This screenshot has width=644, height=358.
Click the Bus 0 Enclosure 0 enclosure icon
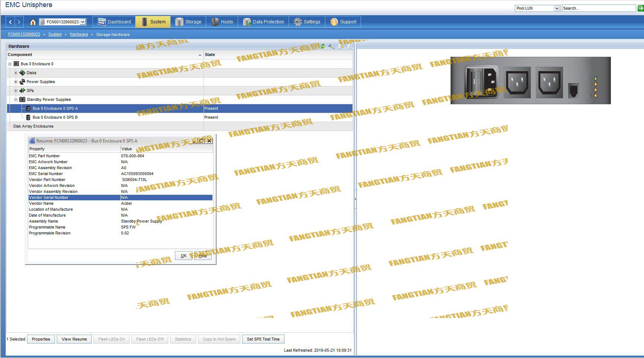[x=16, y=64]
